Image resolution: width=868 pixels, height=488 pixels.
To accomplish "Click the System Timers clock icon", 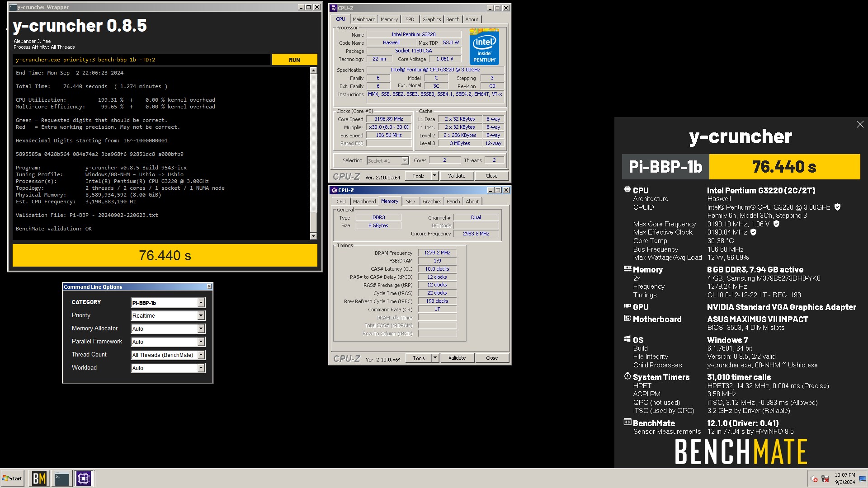I will tap(627, 376).
